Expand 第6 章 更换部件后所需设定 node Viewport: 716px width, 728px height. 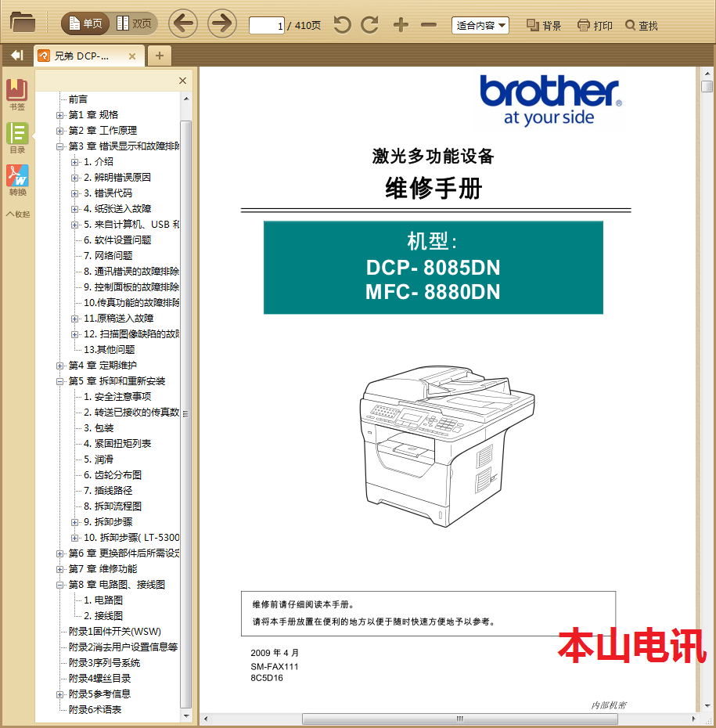pyautogui.click(x=59, y=554)
